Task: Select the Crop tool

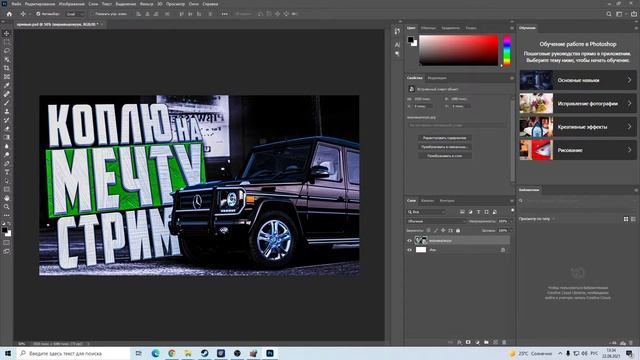Action: [7, 68]
